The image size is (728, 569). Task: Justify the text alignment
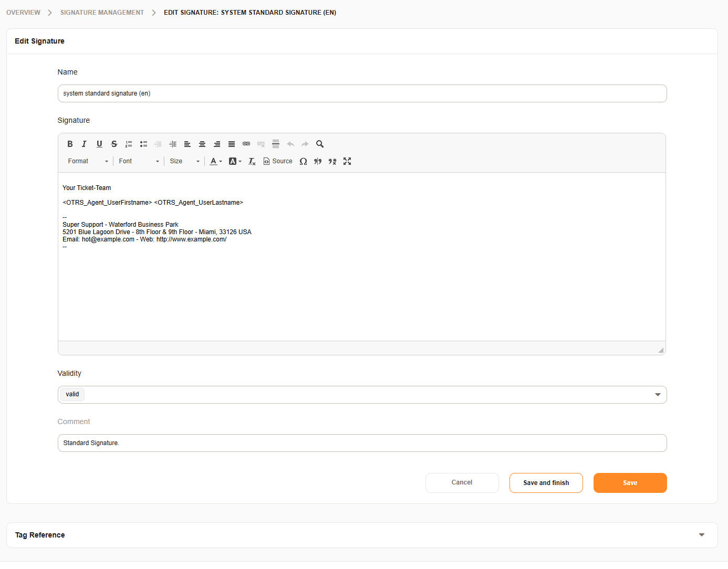tap(232, 144)
